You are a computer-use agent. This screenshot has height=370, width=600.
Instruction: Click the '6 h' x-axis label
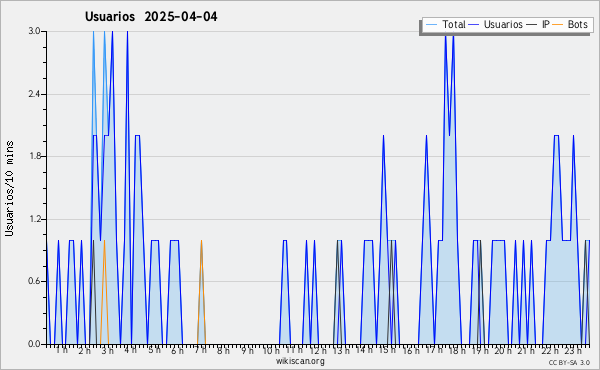[x=177, y=350]
